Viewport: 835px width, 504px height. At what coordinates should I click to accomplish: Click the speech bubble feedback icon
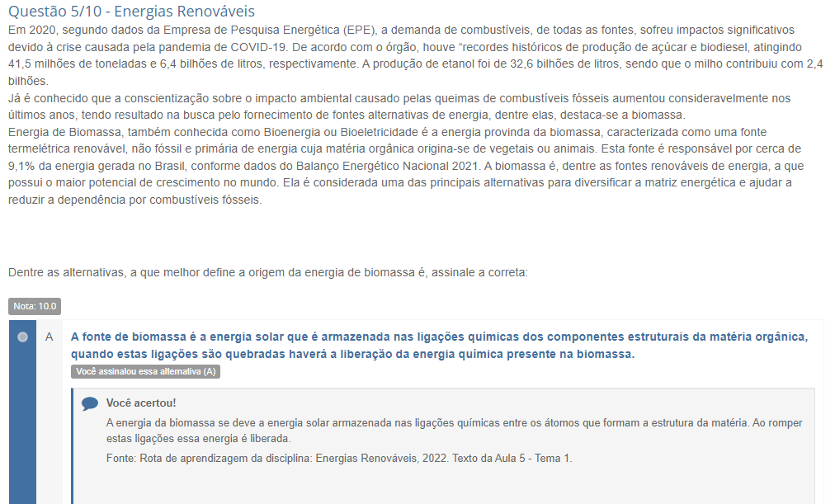coord(89,403)
